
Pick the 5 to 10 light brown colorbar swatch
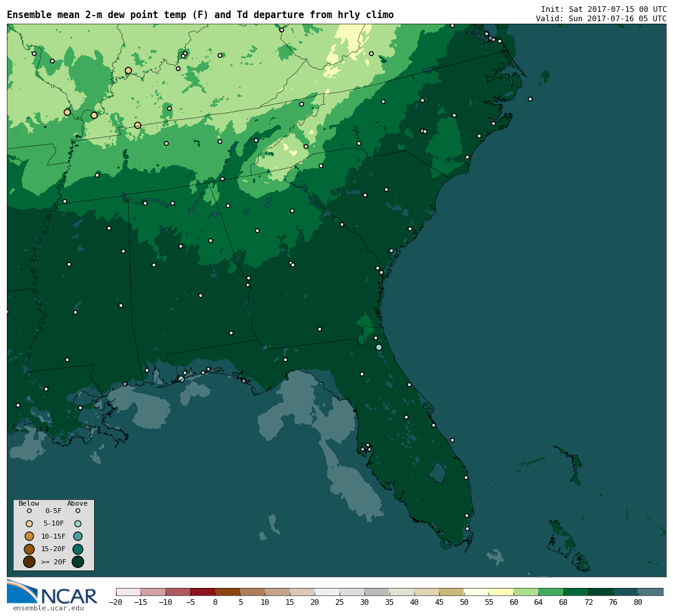252,592
